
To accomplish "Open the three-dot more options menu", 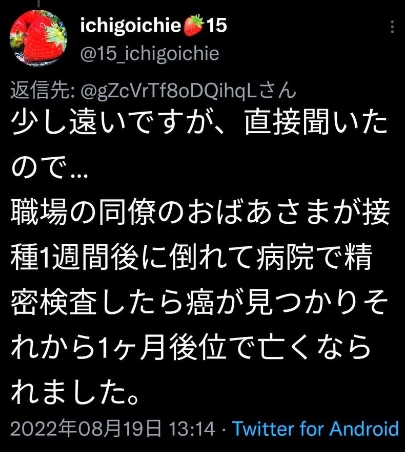I will pos(392,27).
